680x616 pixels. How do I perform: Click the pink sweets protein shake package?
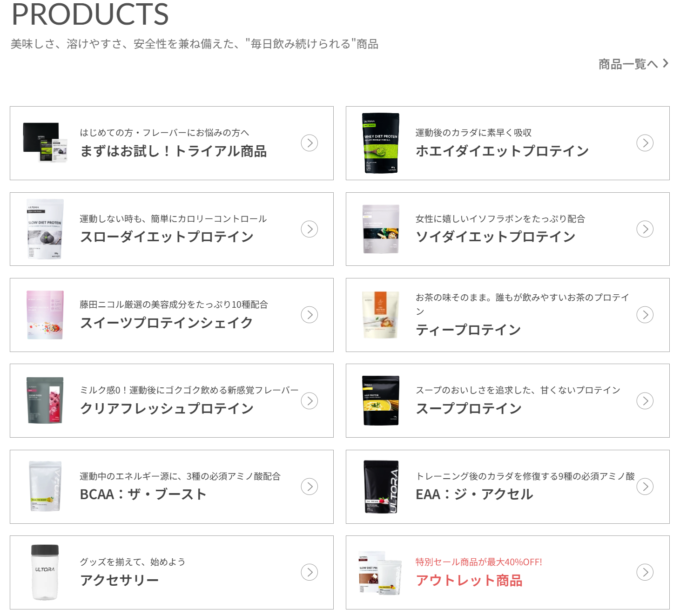45,315
